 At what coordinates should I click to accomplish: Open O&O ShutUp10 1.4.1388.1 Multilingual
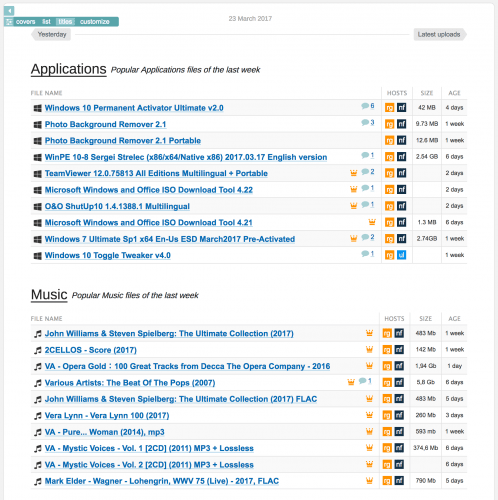pyautogui.click(x=117, y=206)
